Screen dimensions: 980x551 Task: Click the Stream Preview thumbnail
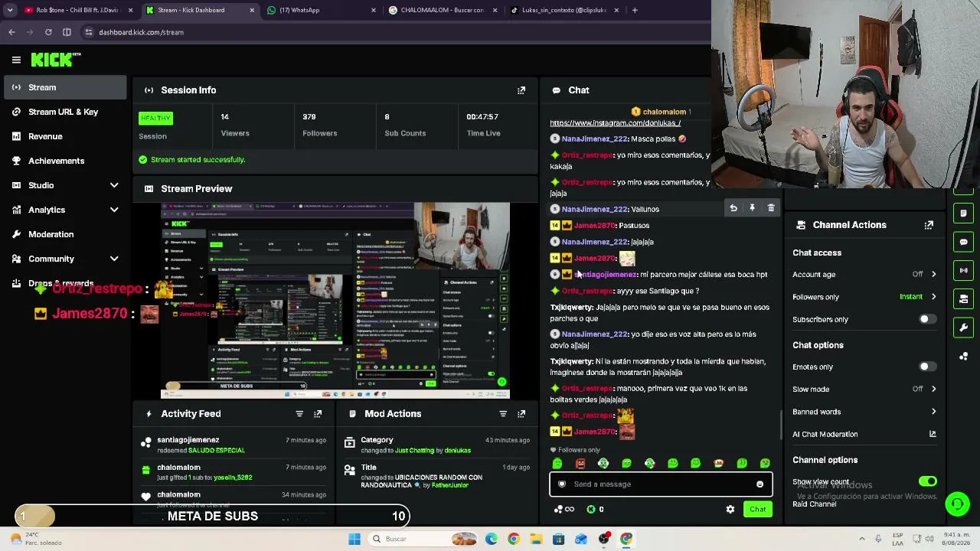(x=335, y=301)
